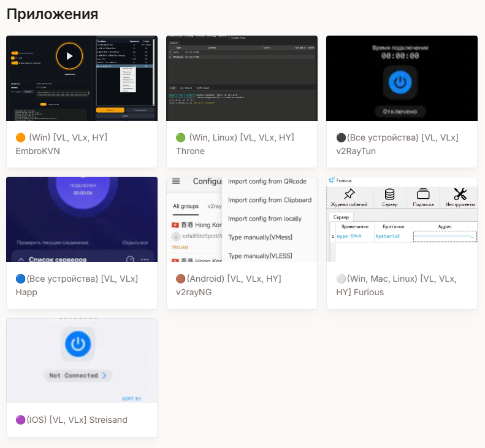The image size is (485, 448).
Task: Choose Type manually[VLESS] menu entry
Action: pyautogui.click(x=260, y=255)
